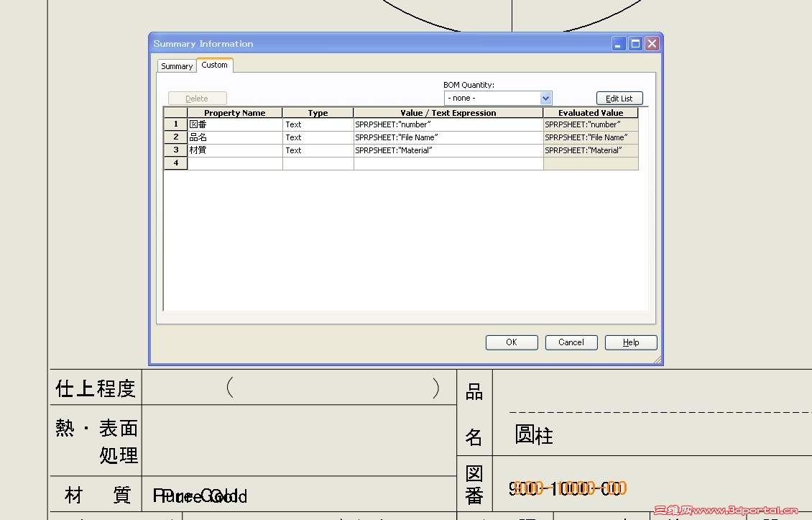The width and height of the screenshot is (812, 520).
Task: Click the Type cell for row 1
Action: [x=318, y=124]
